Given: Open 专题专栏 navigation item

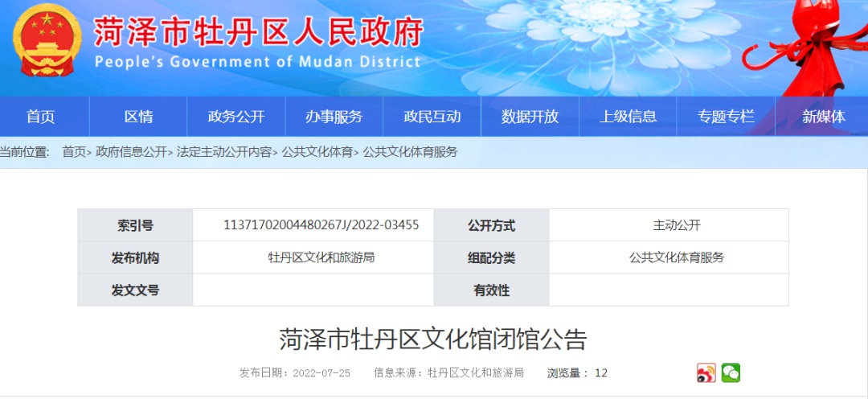Looking at the screenshot, I should (x=726, y=117).
